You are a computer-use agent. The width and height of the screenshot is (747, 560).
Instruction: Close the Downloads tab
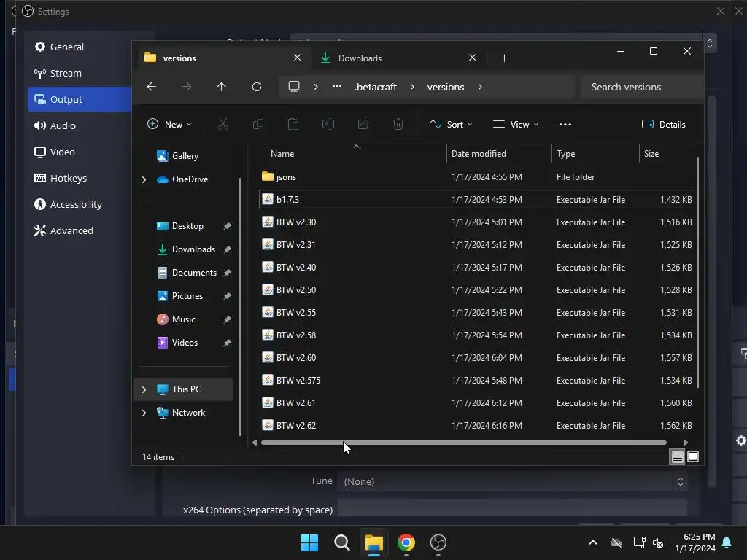pyautogui.click(x=472, y=58)
